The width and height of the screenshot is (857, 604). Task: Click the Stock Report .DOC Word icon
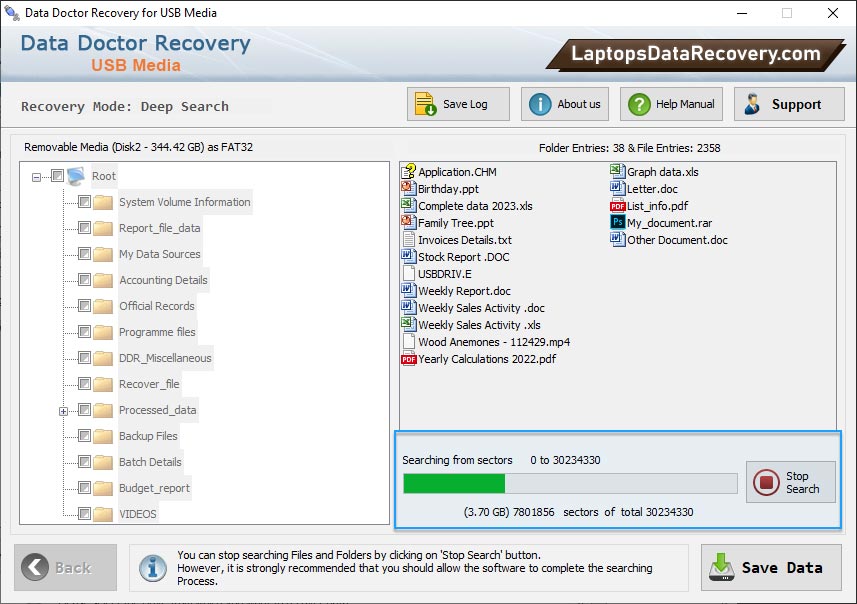(x=408, y=256)
